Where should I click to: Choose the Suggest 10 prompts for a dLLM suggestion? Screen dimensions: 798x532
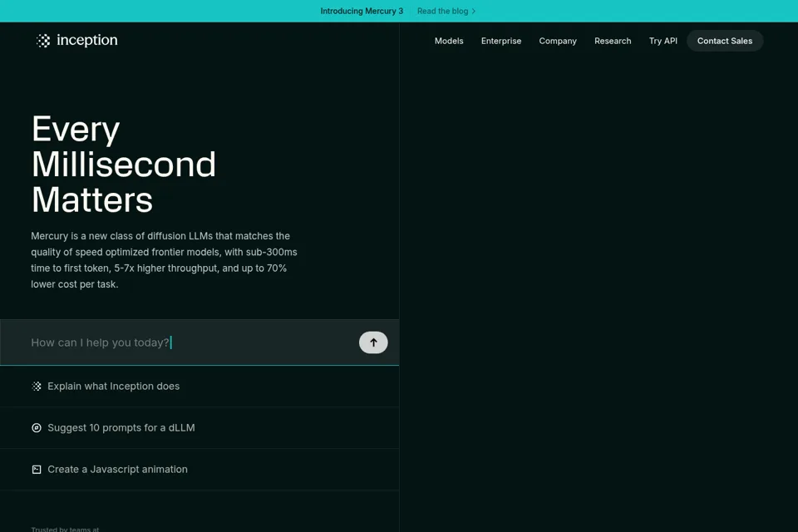(199, 427)
